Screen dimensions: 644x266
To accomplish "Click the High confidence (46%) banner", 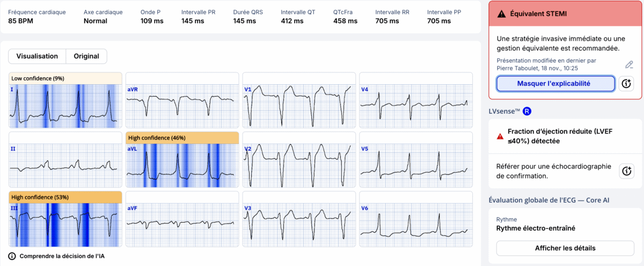I will pos(157,138).
